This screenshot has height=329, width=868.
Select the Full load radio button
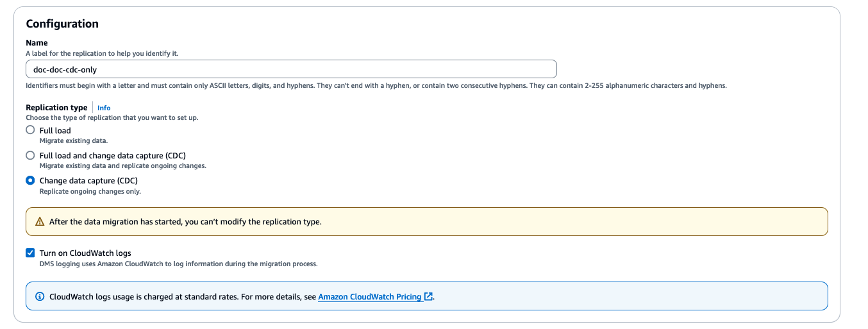pos(30,130)
